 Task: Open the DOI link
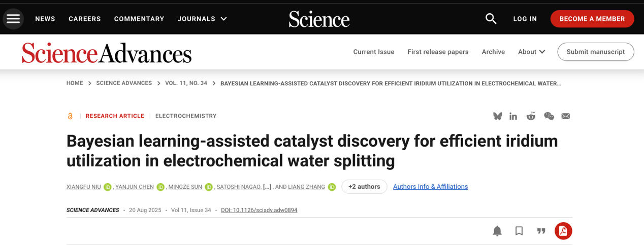259,210
